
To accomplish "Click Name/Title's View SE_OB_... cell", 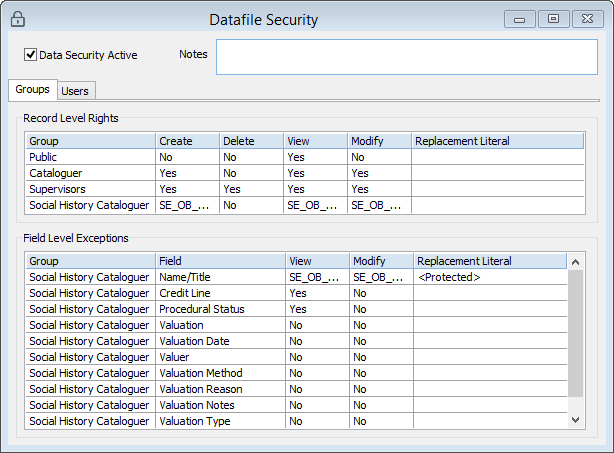I will click(318, 277).
